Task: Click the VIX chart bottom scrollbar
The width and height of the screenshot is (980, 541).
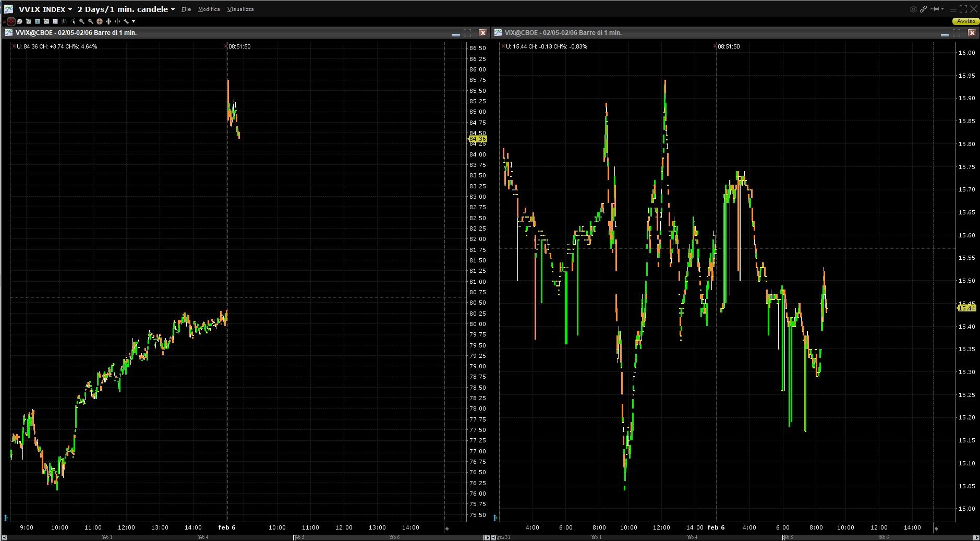Action: (735, 537)
